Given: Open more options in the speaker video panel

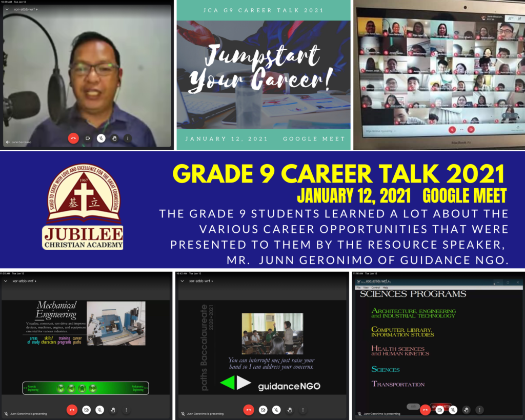Looking at the screenshot, I should pyautogui.click(x=128, y=138).
